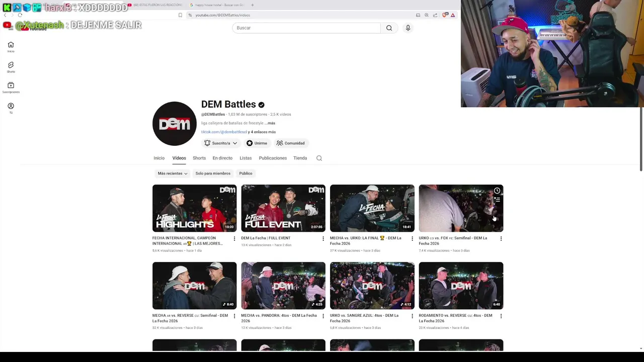Click the browser share icon in address bar

coord(435,15)
